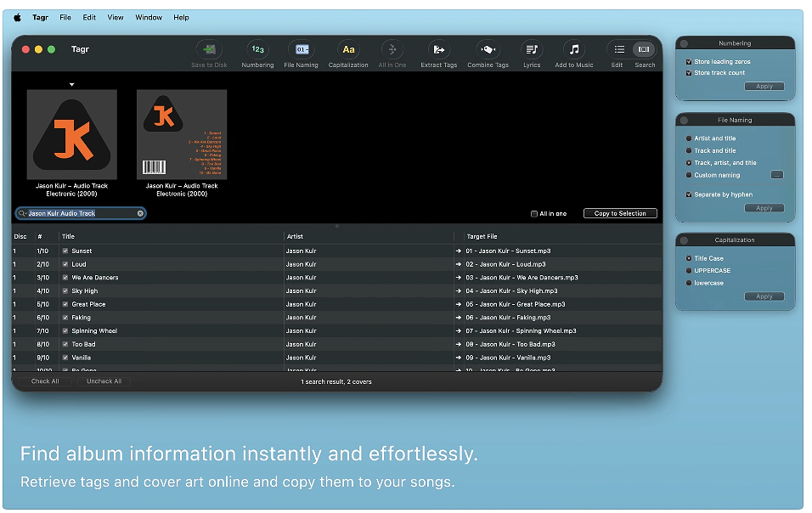
Task: Apply the Numbering panel settings
Action: [764, 87]
